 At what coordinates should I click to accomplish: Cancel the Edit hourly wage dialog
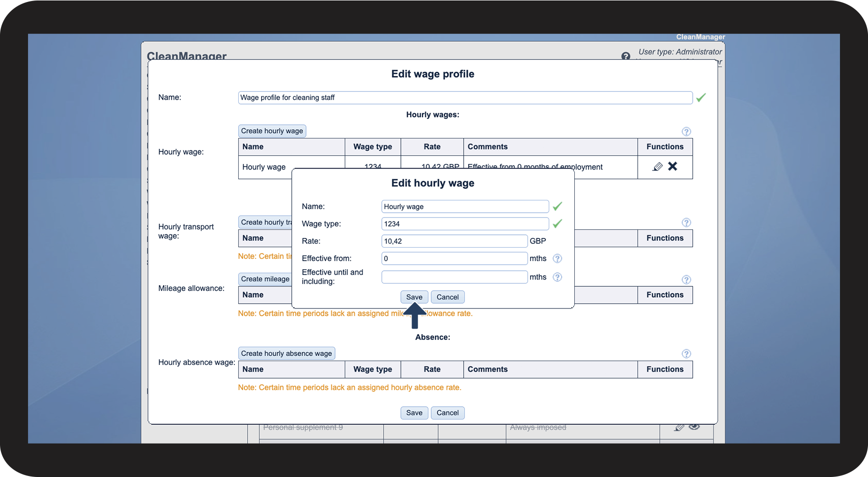click(x=448, y=297)
